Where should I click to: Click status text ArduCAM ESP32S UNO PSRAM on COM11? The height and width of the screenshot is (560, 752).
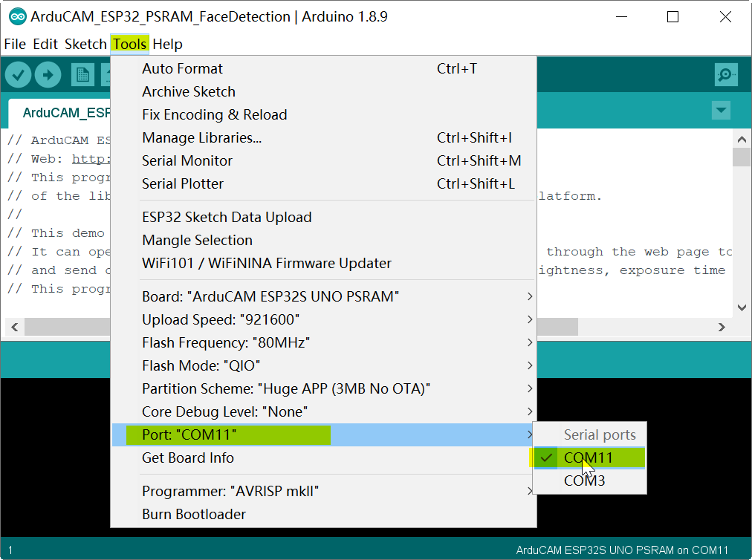pos(621,550)
